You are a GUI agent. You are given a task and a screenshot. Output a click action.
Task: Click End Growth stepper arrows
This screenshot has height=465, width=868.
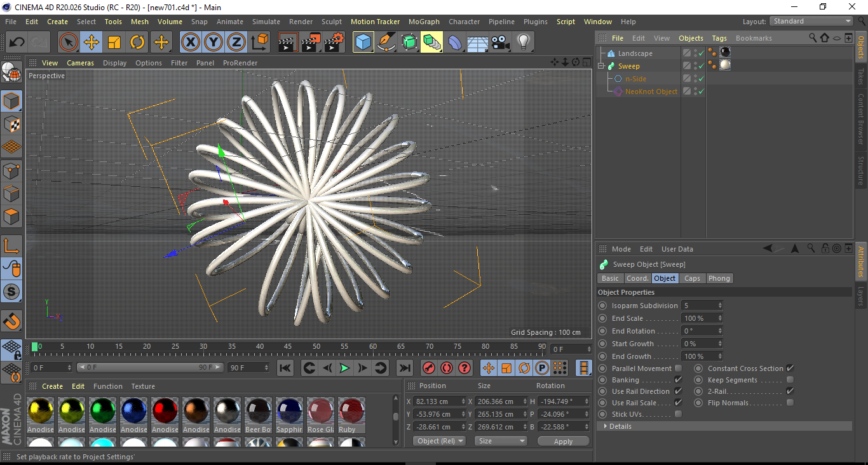(720, 356)
